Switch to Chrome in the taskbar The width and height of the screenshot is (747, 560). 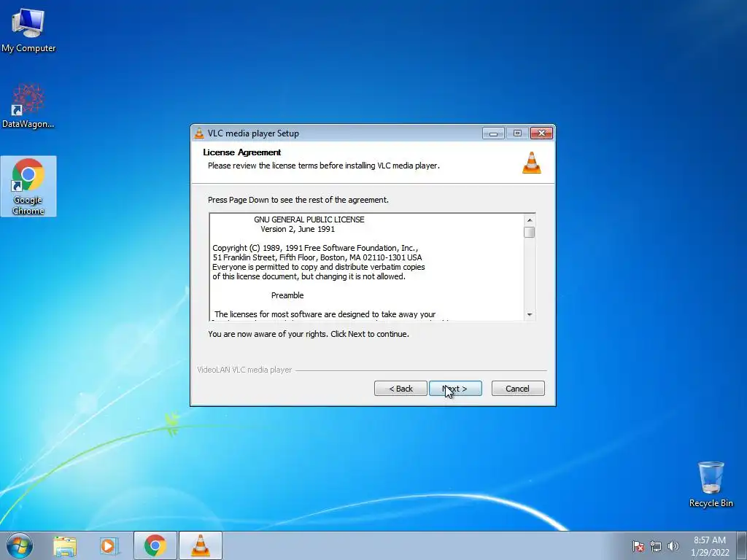click(x=155, y=545)
